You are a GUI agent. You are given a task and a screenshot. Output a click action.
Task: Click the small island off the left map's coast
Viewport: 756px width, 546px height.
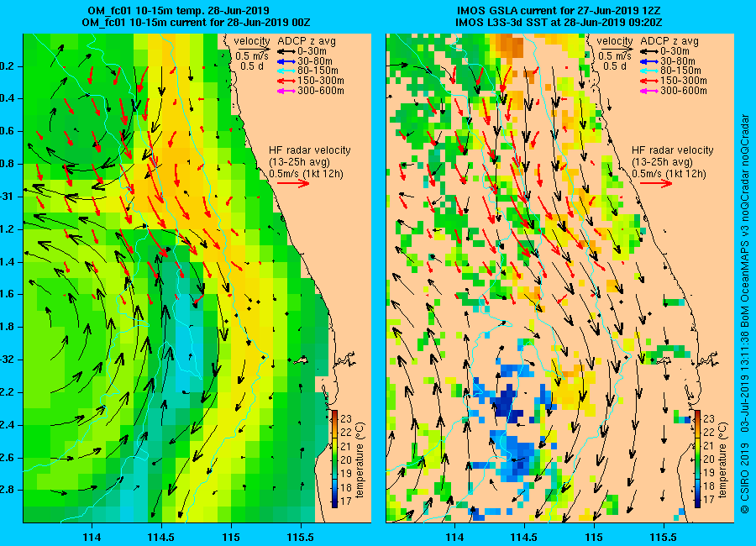[301, 360]
